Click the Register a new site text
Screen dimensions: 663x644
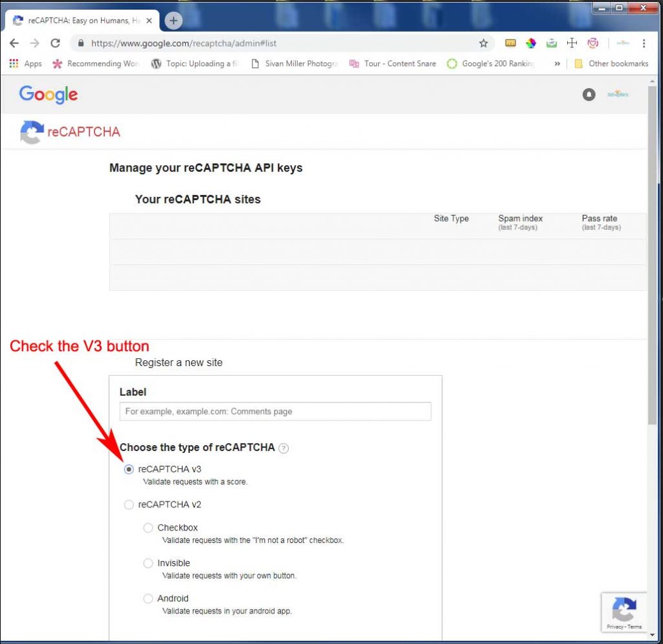tap(179, 363)
